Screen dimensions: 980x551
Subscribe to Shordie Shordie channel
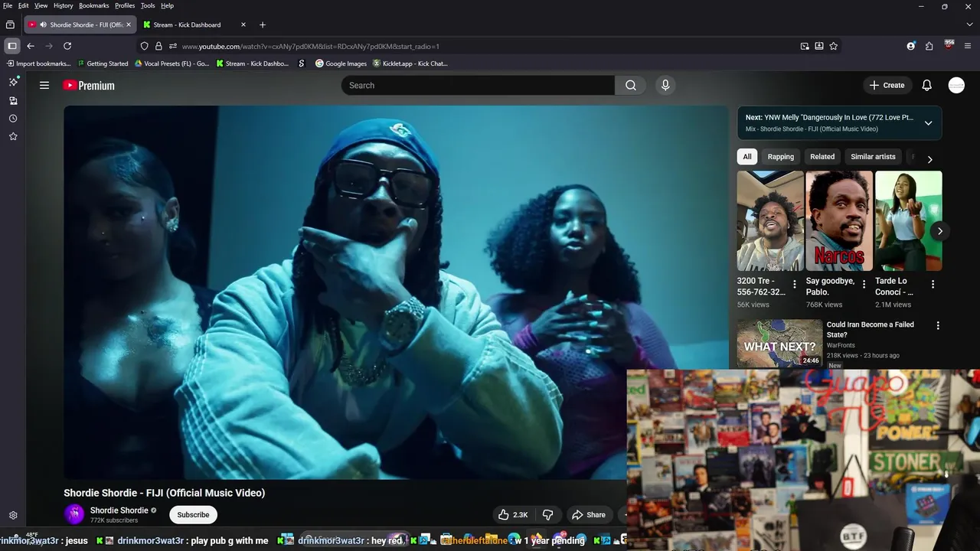click(193, 515)
